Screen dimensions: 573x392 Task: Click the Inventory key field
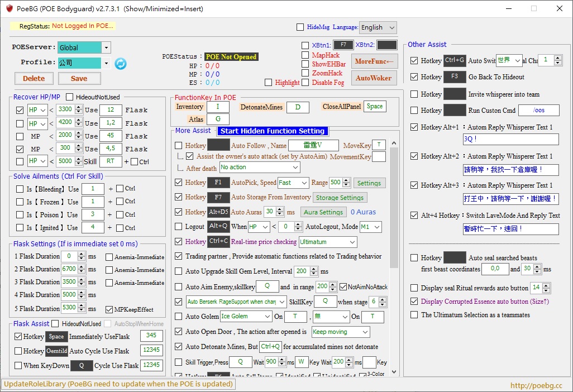[x=218, y=107]
